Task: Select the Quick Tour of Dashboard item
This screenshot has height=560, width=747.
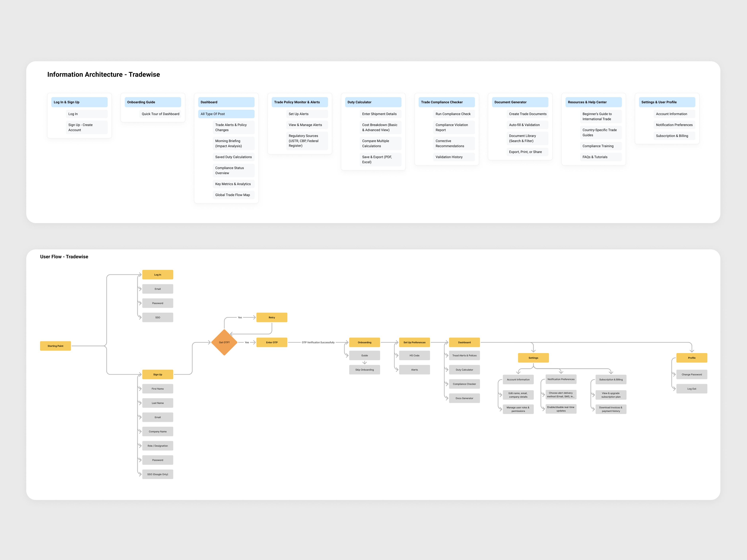Action: tap(160, 114)
